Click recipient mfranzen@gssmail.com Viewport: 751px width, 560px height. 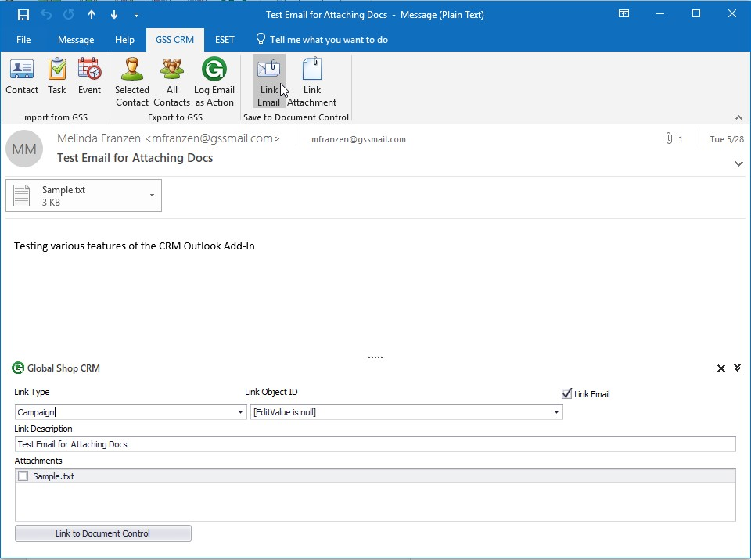358,139
